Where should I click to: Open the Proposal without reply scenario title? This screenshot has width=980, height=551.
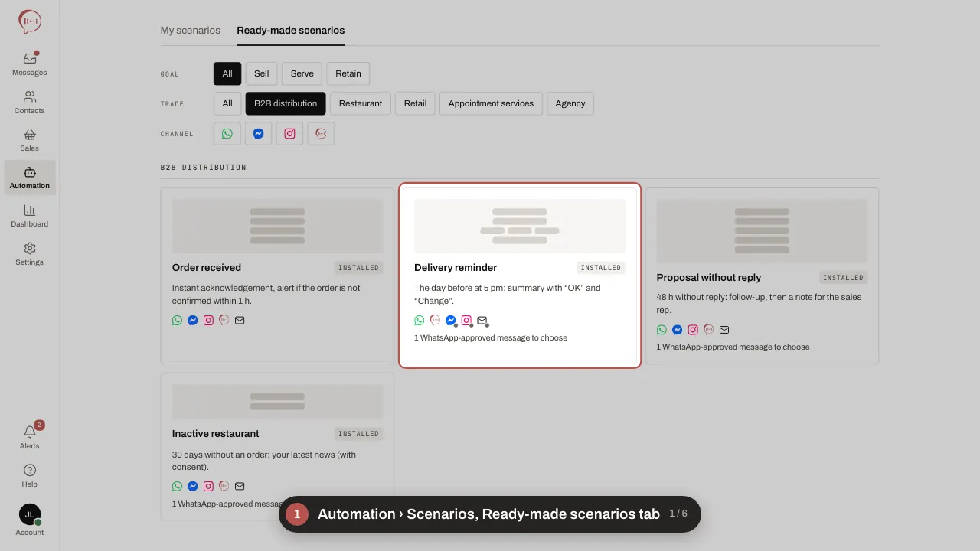709,278
